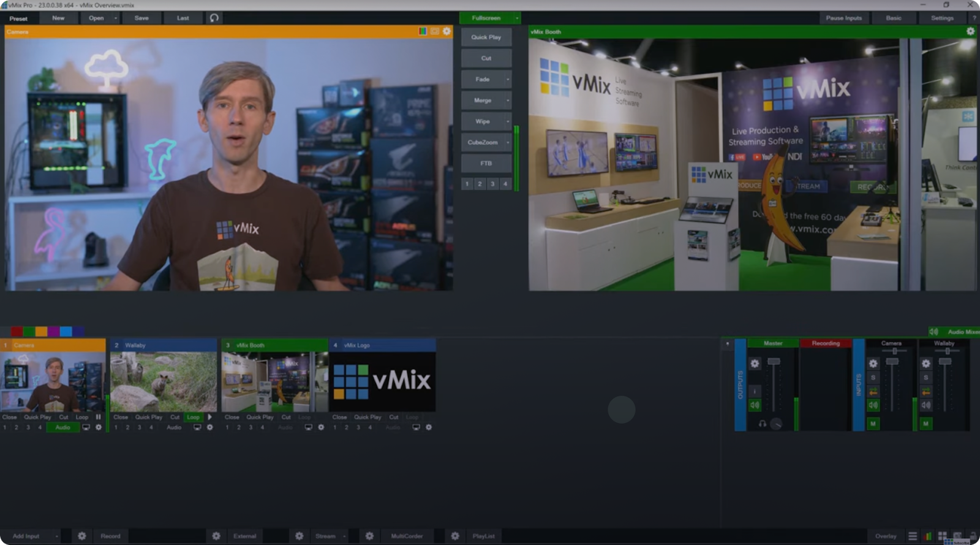Toggle Master bus M on Camera channel
Image resolution: width=980 pixels, height=545 pixels.
pyautogui.click(x=873, y=424)
